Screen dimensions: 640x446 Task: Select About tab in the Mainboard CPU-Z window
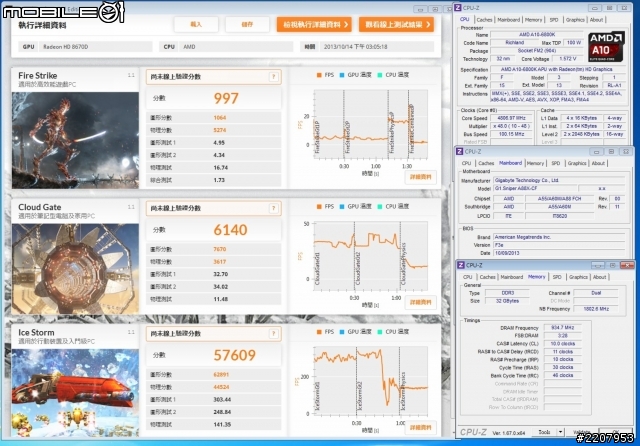tap(598, 163)
